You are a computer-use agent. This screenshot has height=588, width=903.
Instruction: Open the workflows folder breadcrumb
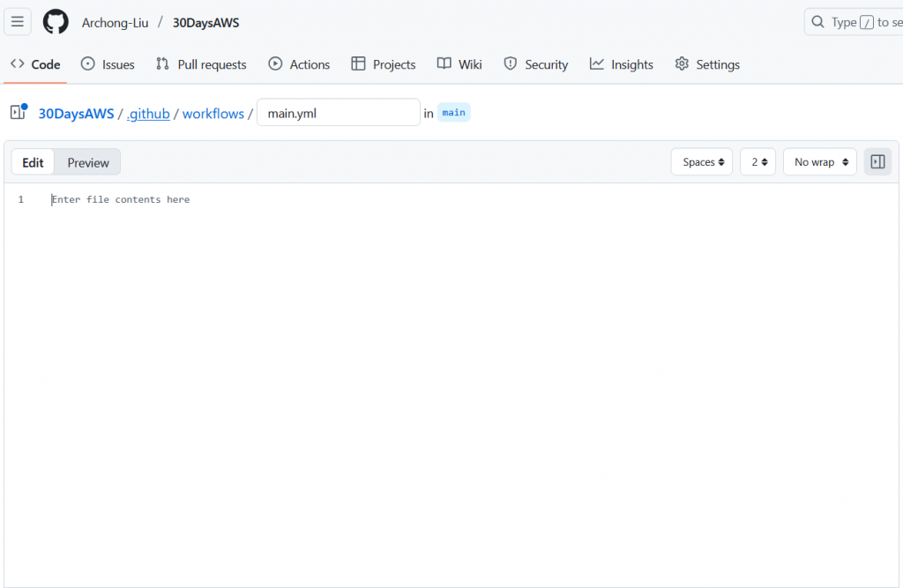coord(213,114)
